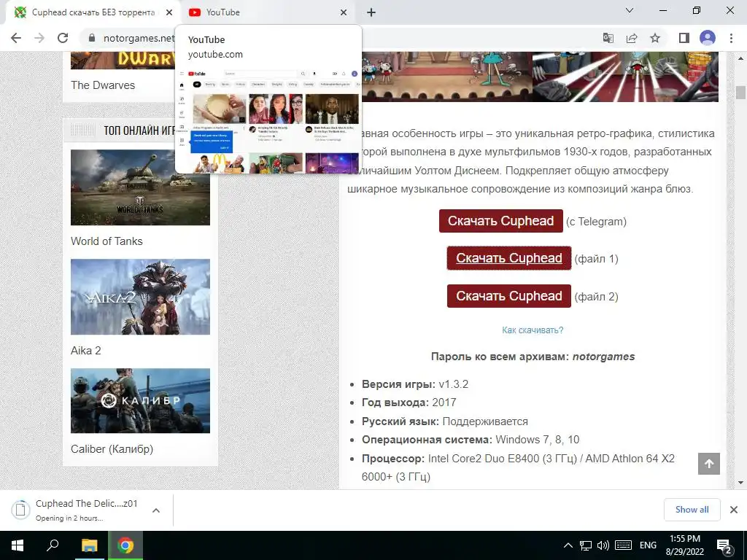This screenshot has width=747, height=560.
Task: Open the Google Translate page icon
Action: pyautogui.click(x=608, y=38)
